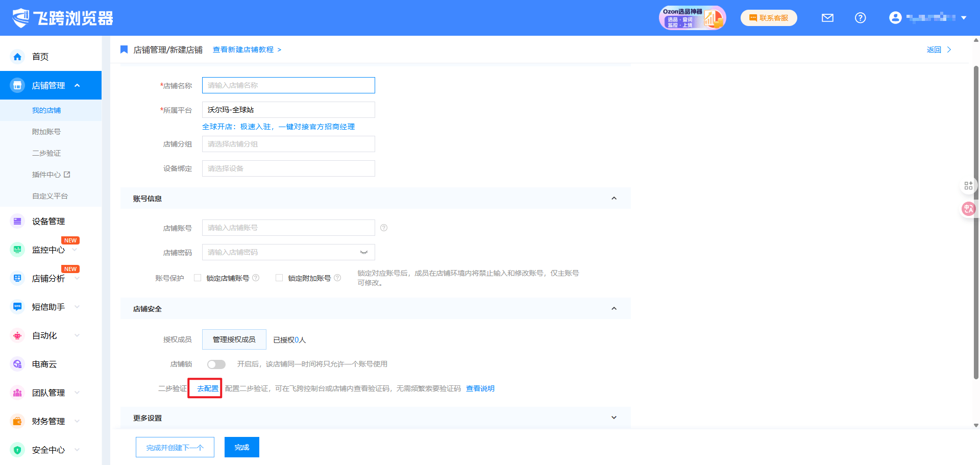Toggle the store lock switch
Image resolution: width=980 pixels, height=465 pixels.
click(x=216, y=364)
